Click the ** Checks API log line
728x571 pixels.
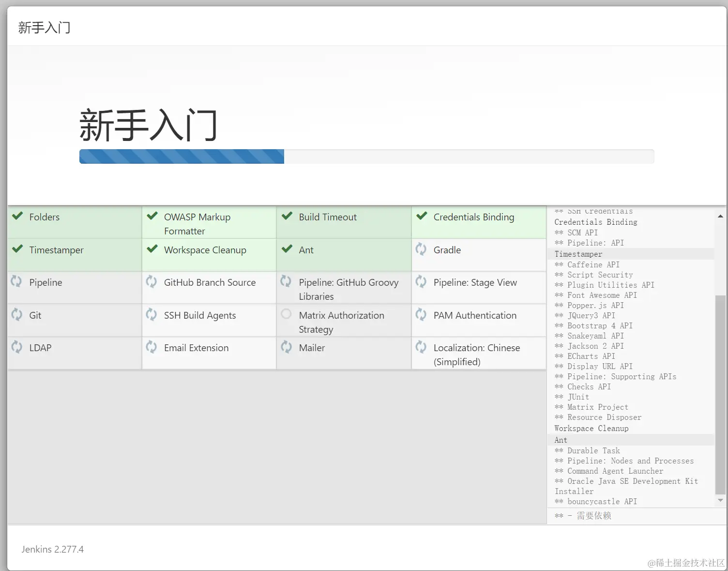coord(582,386)
